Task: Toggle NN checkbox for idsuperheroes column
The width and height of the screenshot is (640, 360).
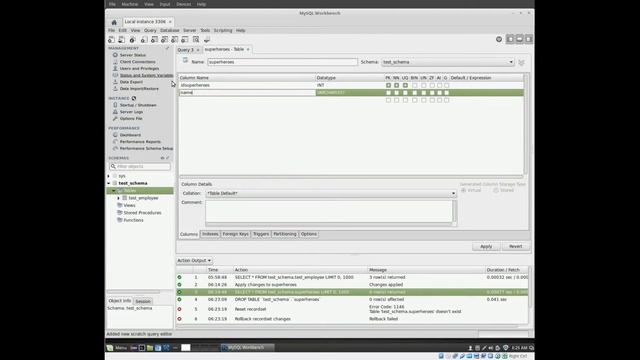Action: pyautogui.click(x=396, y=85)
